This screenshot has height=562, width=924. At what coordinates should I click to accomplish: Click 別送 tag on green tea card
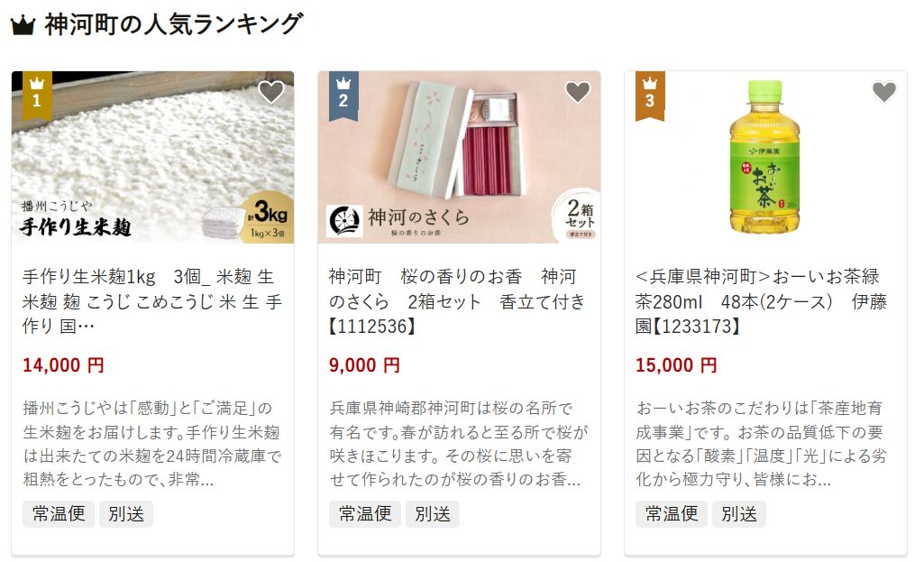(739, 513)
